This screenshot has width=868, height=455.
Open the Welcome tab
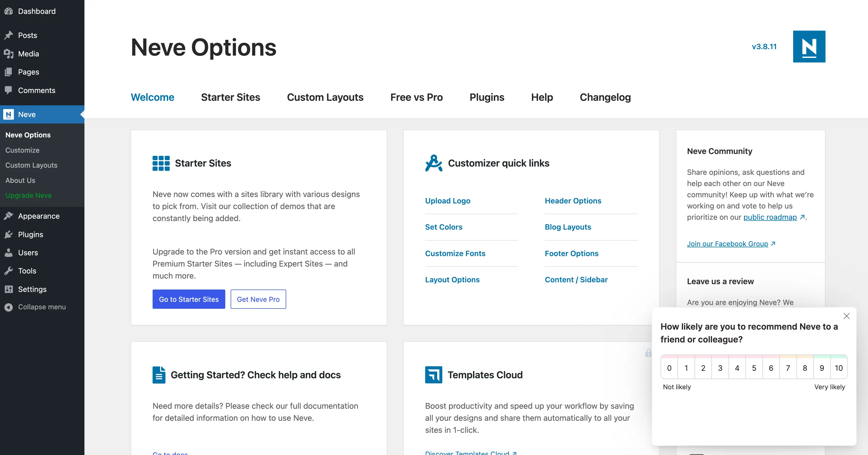(x=152, y=97)
